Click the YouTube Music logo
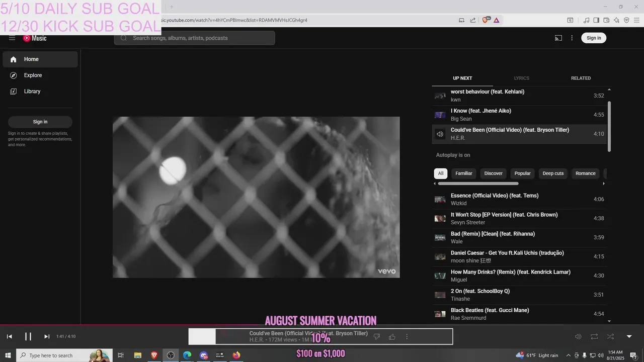644x362 pixels. [35, 38]
